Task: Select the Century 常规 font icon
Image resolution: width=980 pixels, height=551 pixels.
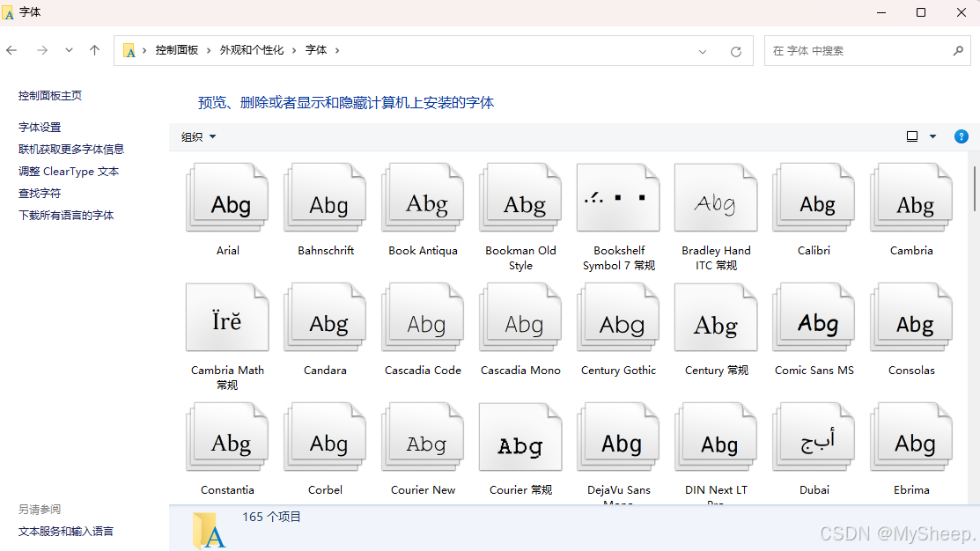Action: tap(716, 318)
